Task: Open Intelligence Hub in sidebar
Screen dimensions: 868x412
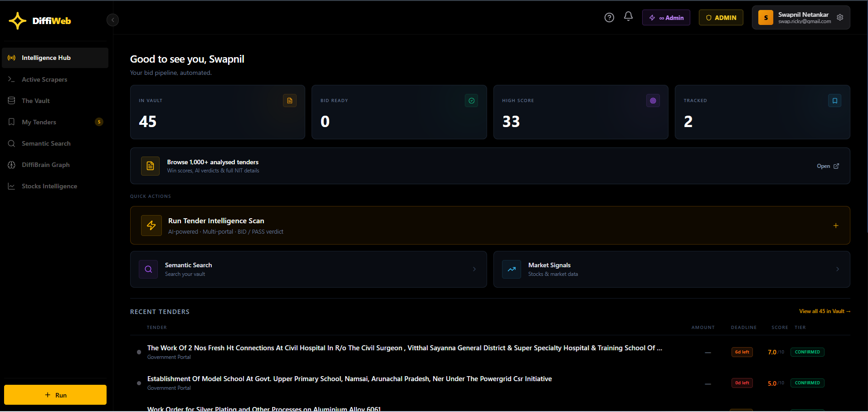Action: pos(55,58)
